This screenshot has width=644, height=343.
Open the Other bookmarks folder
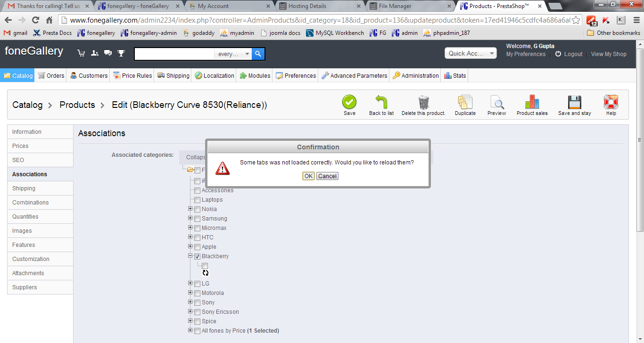click(x=613, y=33)
